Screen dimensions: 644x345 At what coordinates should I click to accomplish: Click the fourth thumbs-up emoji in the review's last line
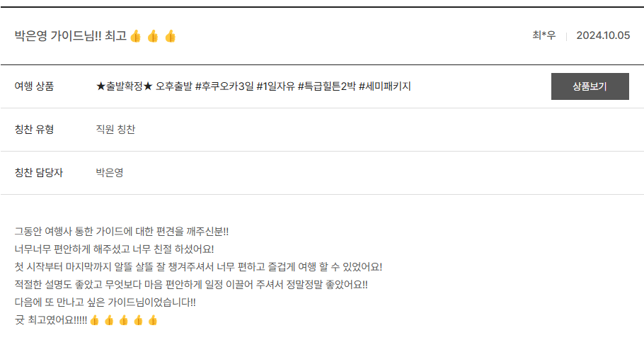pyautogui.click(x=139, y=320)
